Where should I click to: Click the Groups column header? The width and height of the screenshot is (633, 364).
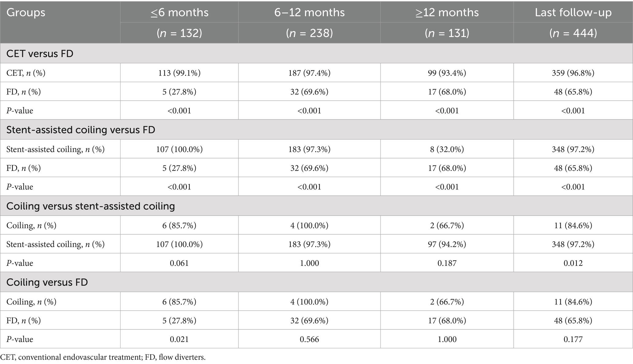tap(26, 13)
